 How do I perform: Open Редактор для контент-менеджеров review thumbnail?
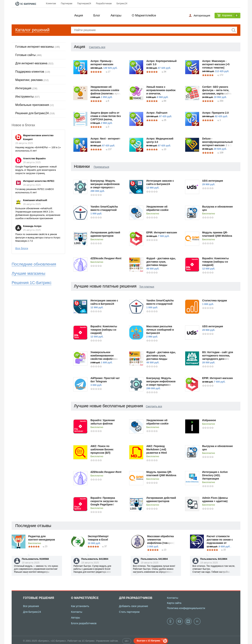(18, 541)
